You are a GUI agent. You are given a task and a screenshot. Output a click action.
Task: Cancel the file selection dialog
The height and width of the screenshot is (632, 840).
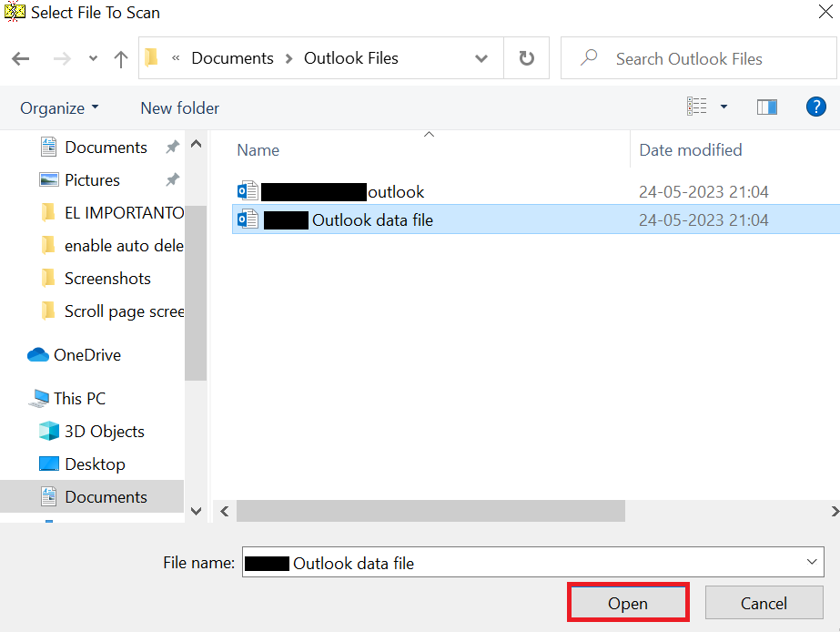click(764, 603)
